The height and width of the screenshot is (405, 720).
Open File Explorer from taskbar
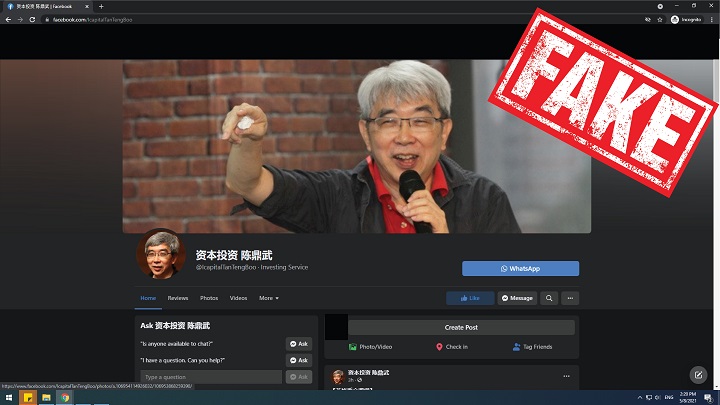[46, 398]
